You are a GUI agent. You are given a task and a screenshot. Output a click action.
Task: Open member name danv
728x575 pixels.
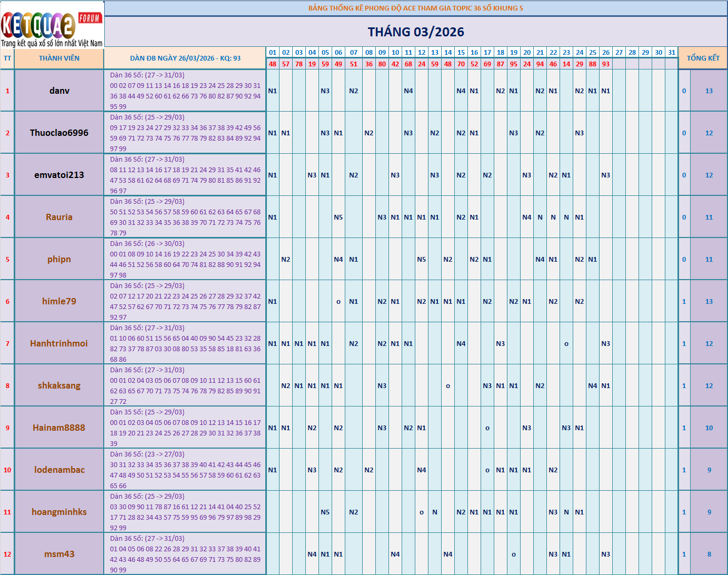click(59, 91)
